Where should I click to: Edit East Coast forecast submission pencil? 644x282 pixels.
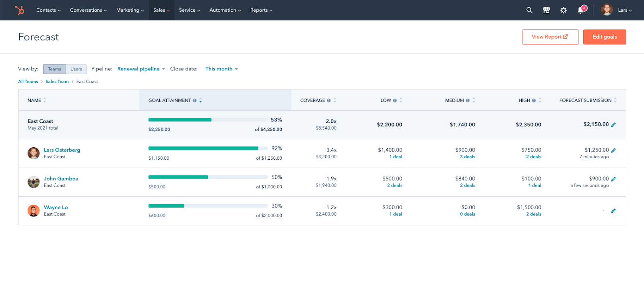click(613, 125)
